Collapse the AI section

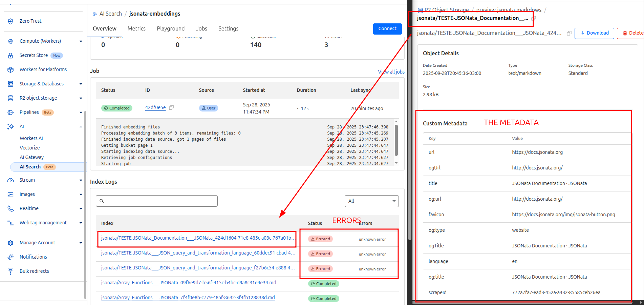(81, 127)
